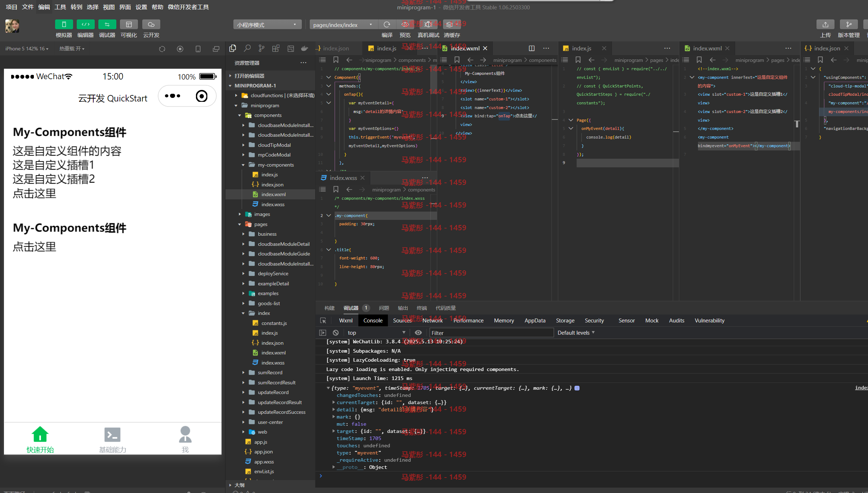Tap the simulator capsule menu dots button
868x493 pixels.
point(173,96)
